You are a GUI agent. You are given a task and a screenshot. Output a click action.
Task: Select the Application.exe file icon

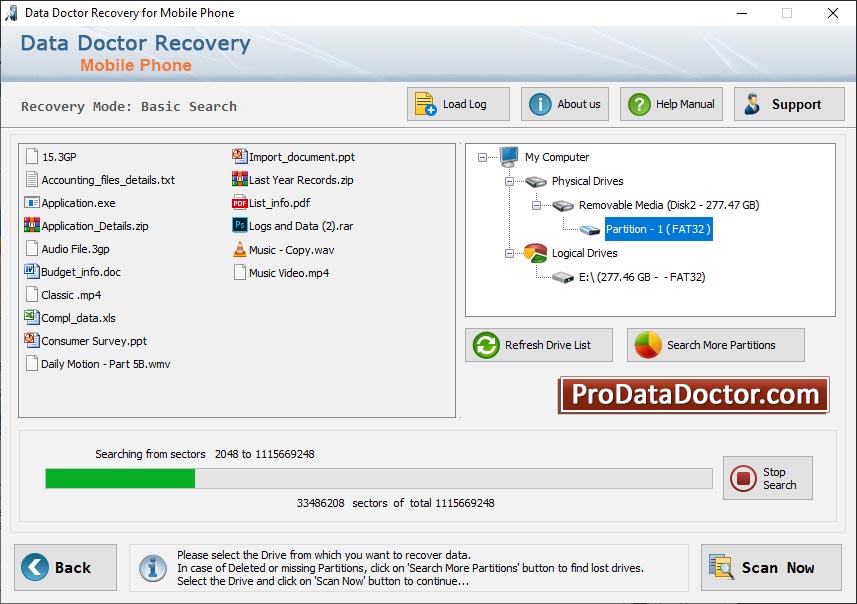click(x=31, y=202)
